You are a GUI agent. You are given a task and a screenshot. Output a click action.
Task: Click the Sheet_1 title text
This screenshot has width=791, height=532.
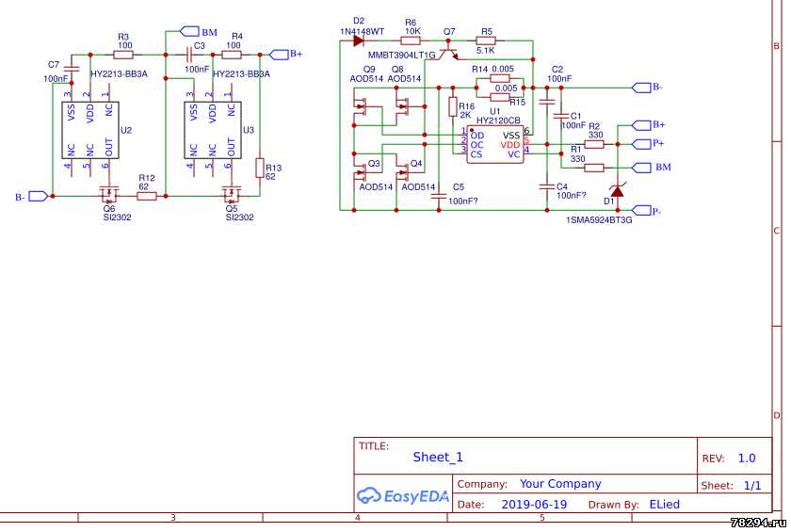pyautogui.click(x=437, y=458)
